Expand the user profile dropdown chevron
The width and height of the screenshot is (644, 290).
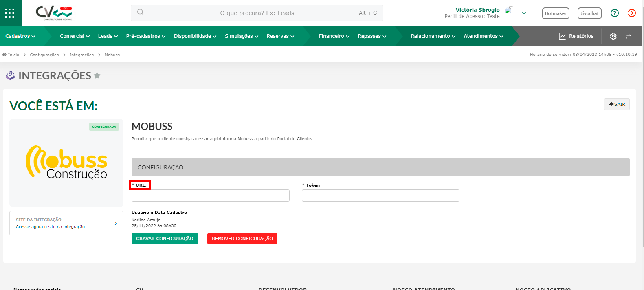[524, 13]
